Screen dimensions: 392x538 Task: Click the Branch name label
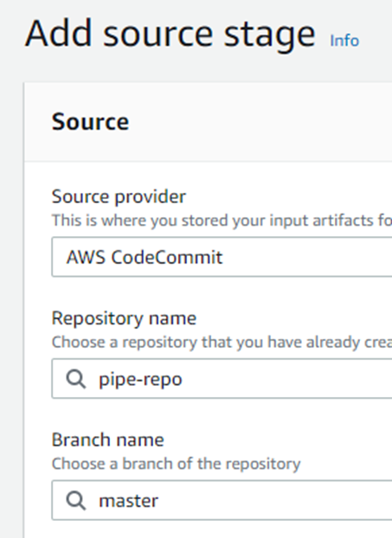(x=108, y=440)
